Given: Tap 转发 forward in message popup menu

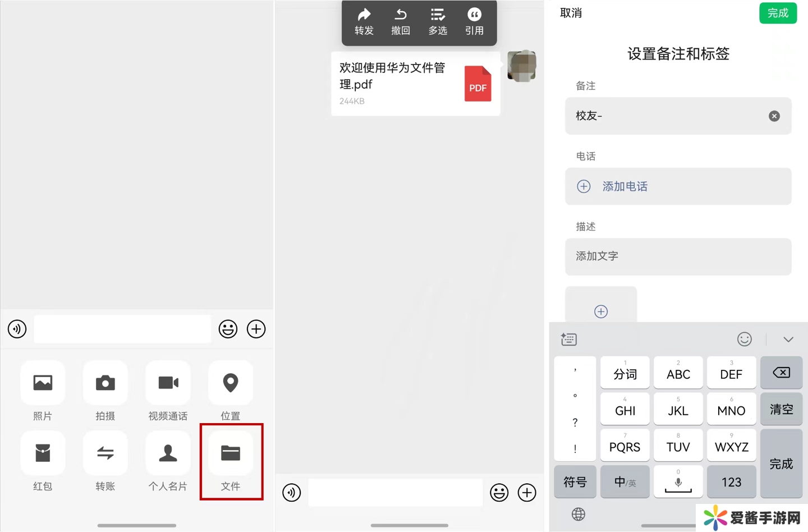Looking at the screenshot, I should coord(364,21).
